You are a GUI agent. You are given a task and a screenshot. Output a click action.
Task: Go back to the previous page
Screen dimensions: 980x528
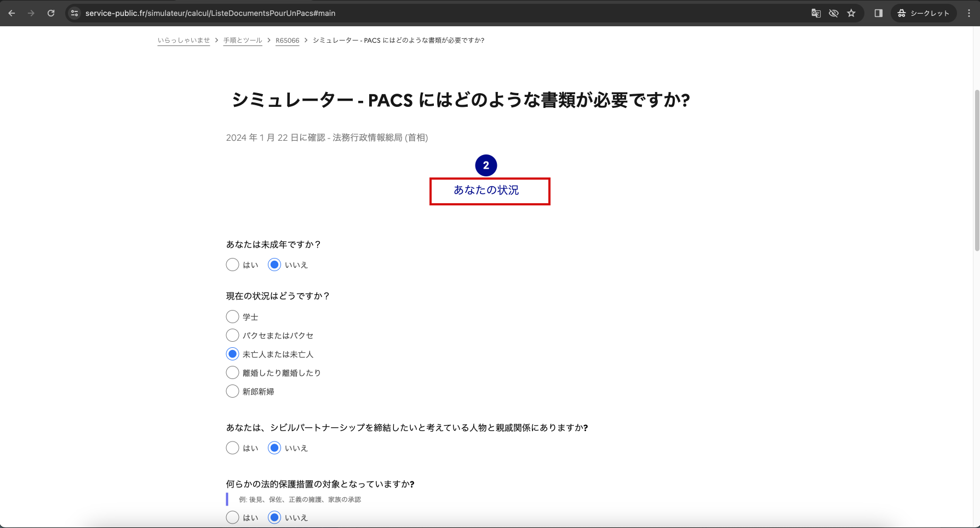(x=12, y=13)
